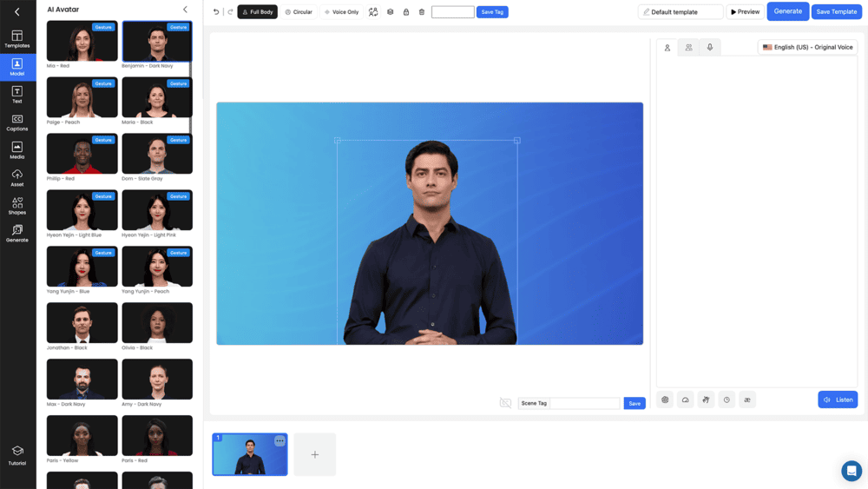The width and height of the screenshot is (868, 489).
Task: Go back using the left arrow in sidebar
Action: tap(17, 11)
